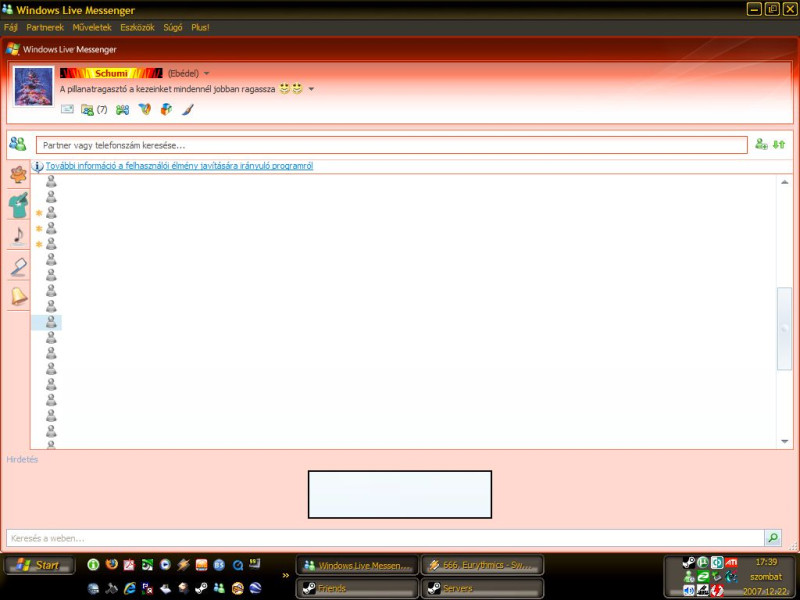Open the Súgó menu
The image size is (800, 600).
coord(173,28)
